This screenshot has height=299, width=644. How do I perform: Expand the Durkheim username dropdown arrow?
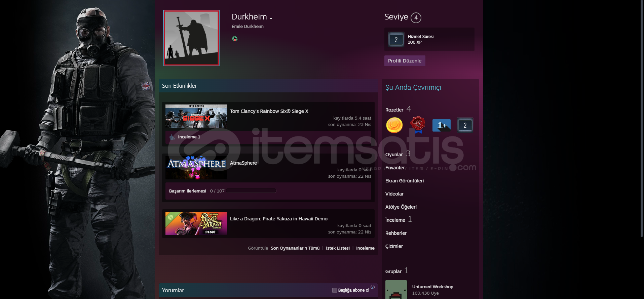point(271,18)
